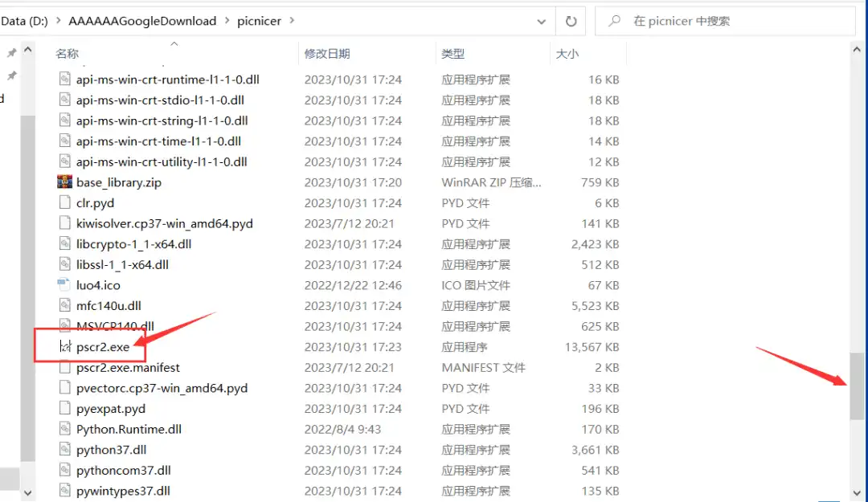Click the search magnifier icon

[x=614, y=21]
